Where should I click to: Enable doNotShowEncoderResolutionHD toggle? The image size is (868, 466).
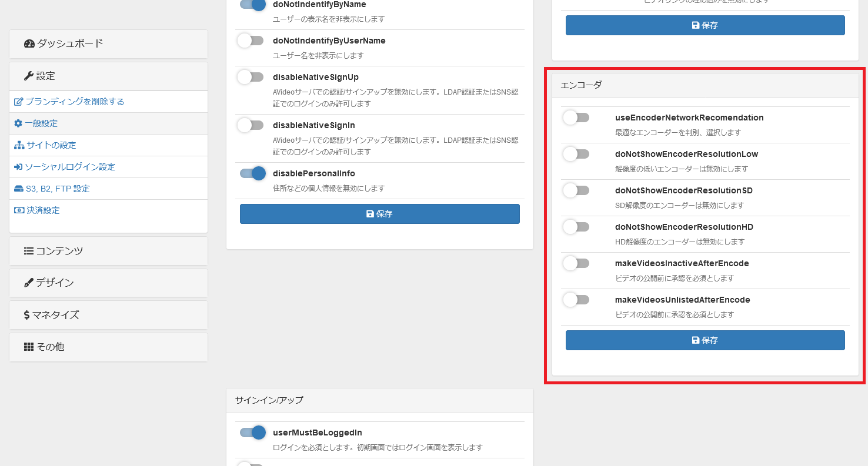point(576,227)
